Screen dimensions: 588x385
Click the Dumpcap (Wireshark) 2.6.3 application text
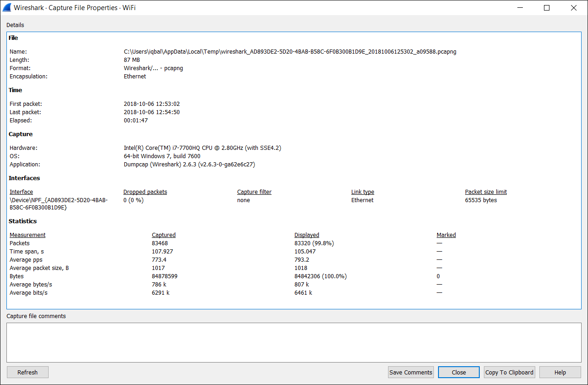pos(189,165)
